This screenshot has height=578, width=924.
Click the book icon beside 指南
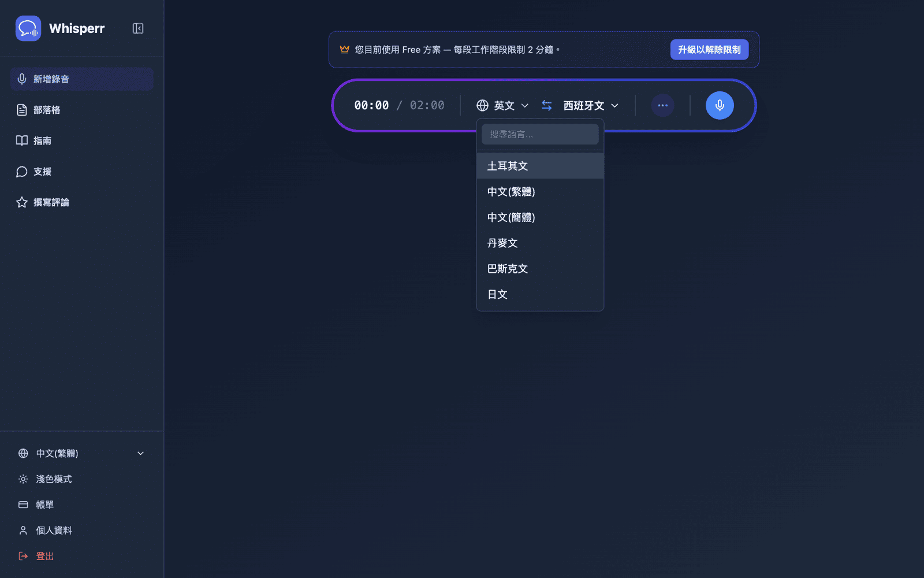22,140
